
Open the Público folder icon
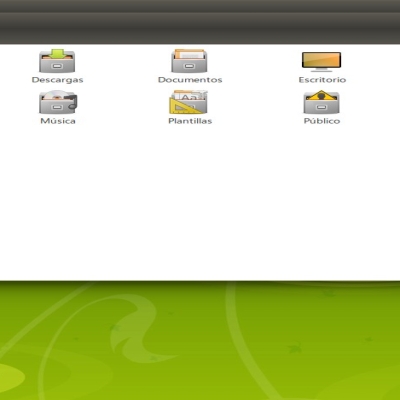[x=321, y=102]
